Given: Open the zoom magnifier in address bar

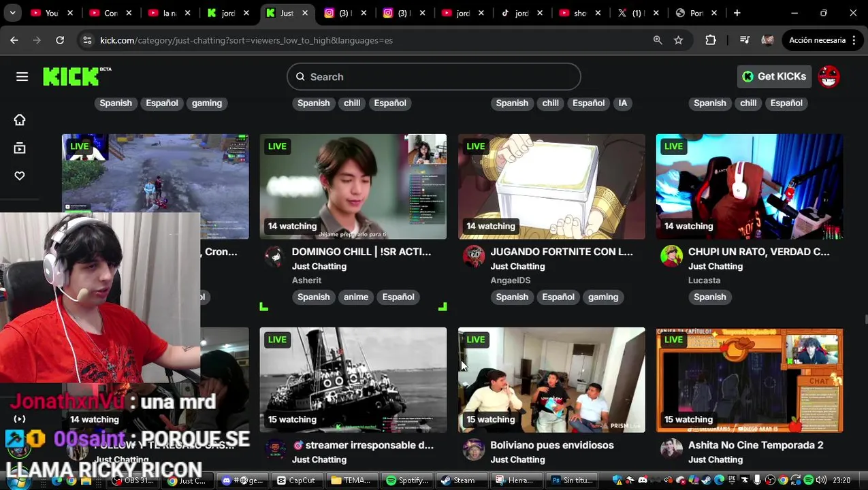Looking at the screenshot, I should coord(658,40).
